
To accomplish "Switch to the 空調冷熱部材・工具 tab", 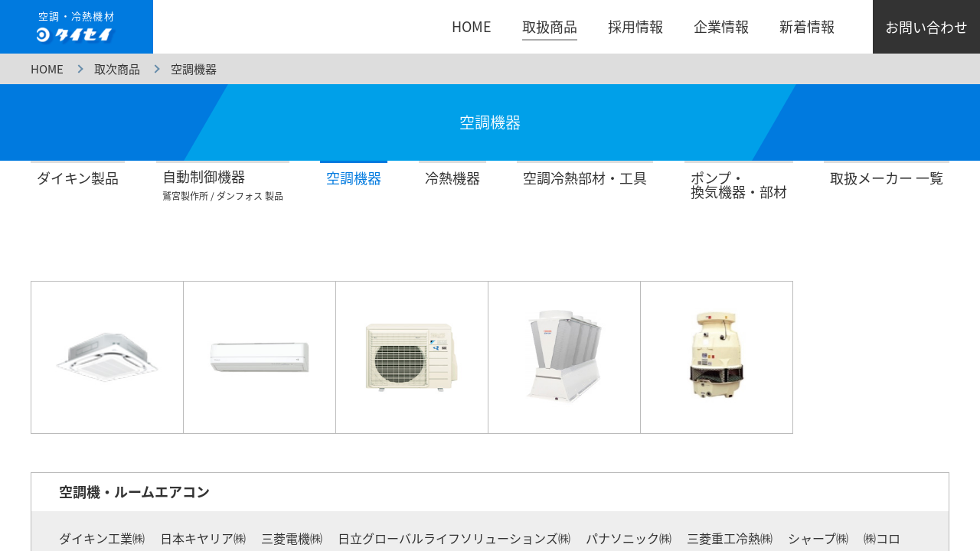I will [585, 178].
